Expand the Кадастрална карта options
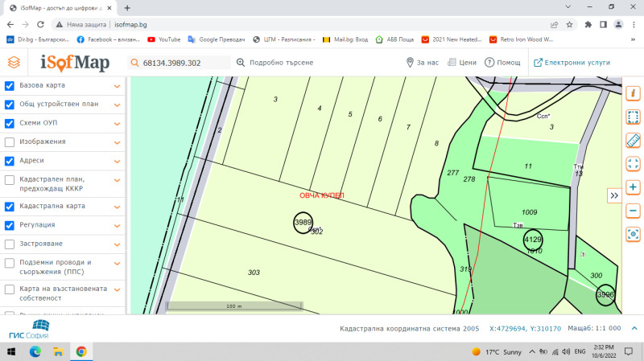 [x=117, y=207]
